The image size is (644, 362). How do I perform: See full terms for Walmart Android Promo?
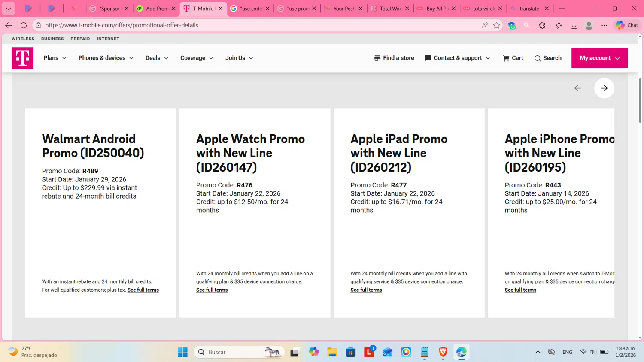(x=143, y=290)
